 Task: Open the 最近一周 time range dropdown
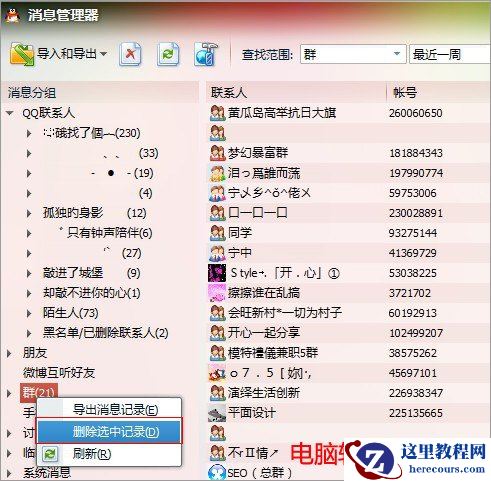click(x=450, y=54)
